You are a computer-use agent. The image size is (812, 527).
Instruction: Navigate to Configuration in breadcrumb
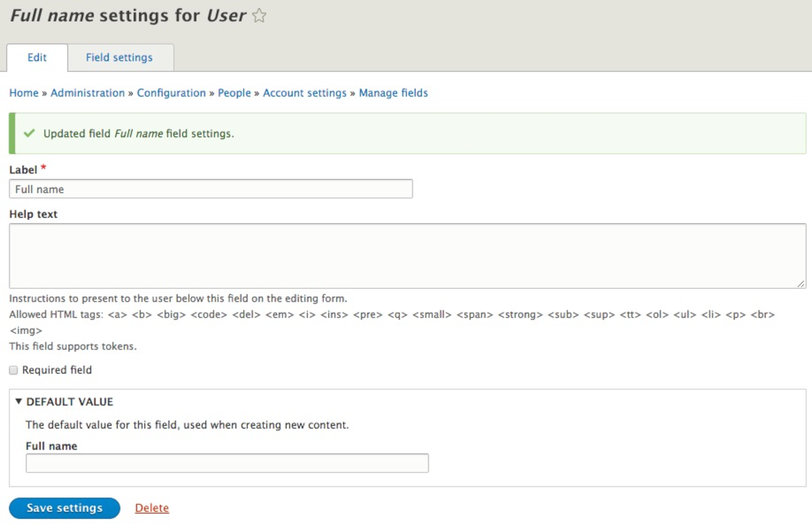171,93
